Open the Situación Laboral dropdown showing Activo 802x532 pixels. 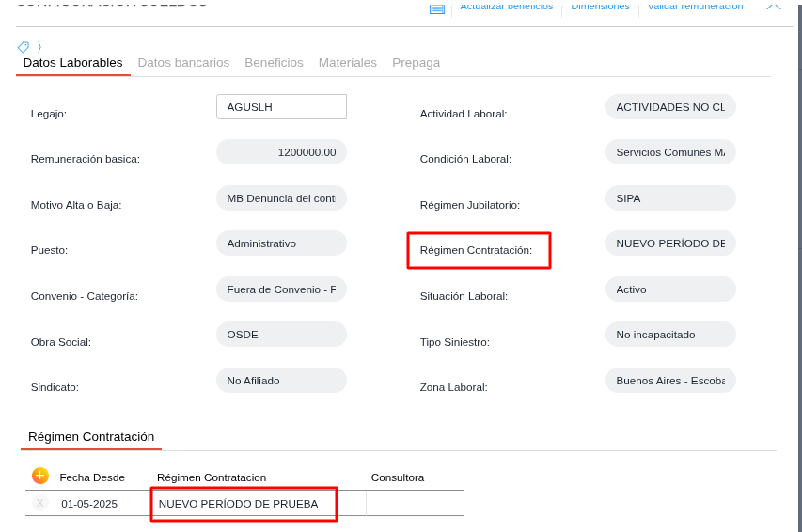[x=670, y=289]
